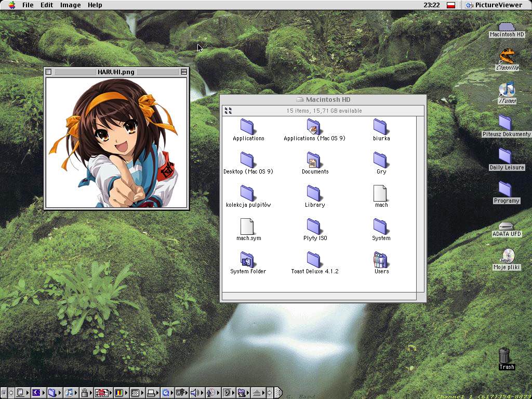The width and height of the screenshot is (532, 399).
Task: Select the kolekcja pulpitów folder
Action: coord(248,196)
